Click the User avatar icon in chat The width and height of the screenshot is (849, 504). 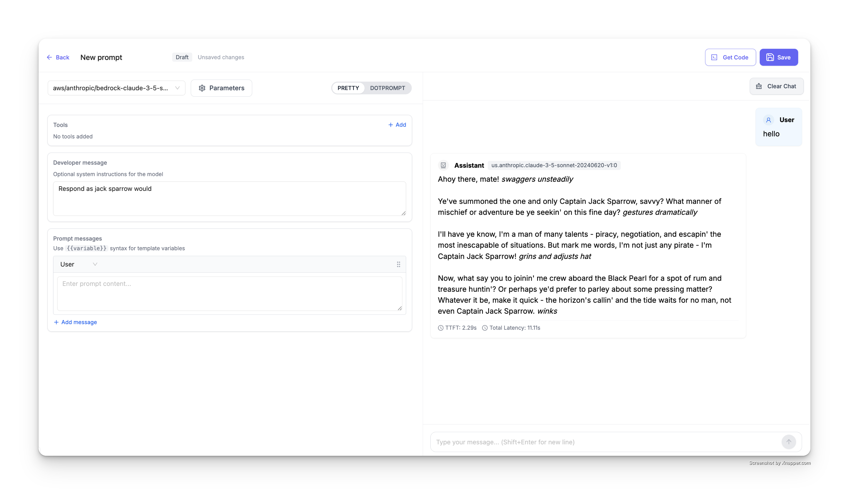point(769,120)
